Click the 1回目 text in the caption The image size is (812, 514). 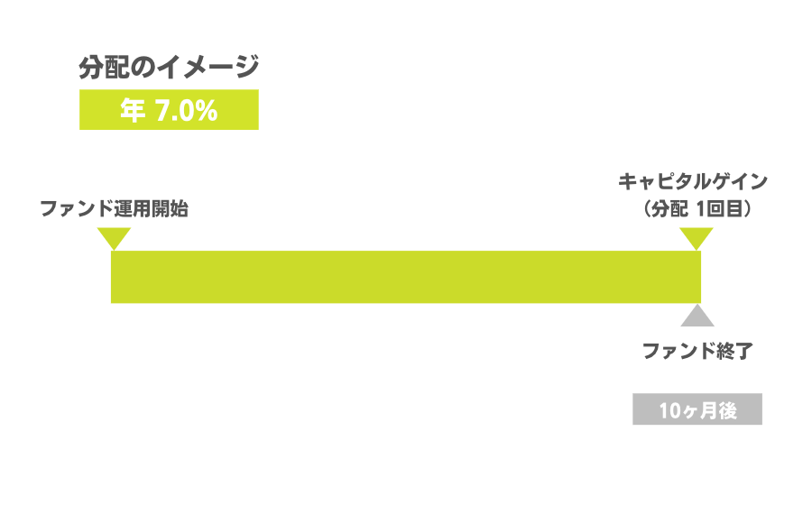coord(719,208)
